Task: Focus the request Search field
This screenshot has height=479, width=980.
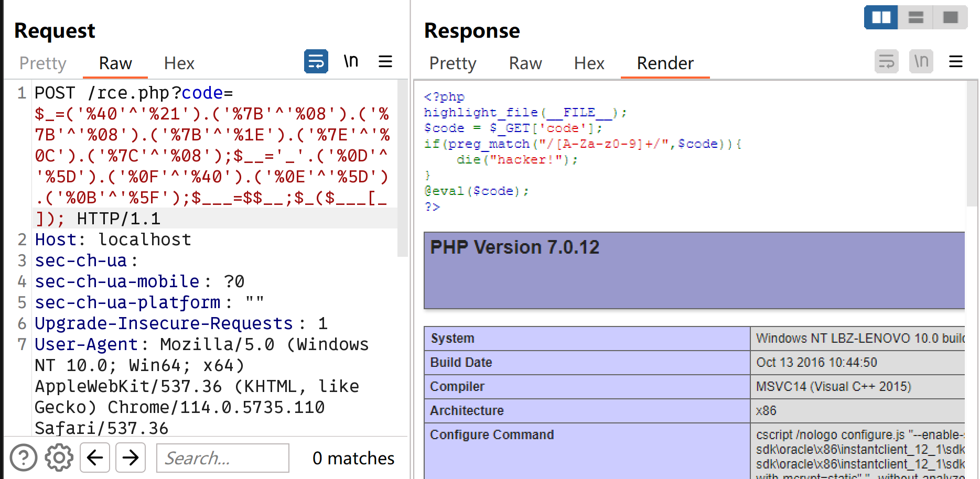Action: [x=223, y=458]
